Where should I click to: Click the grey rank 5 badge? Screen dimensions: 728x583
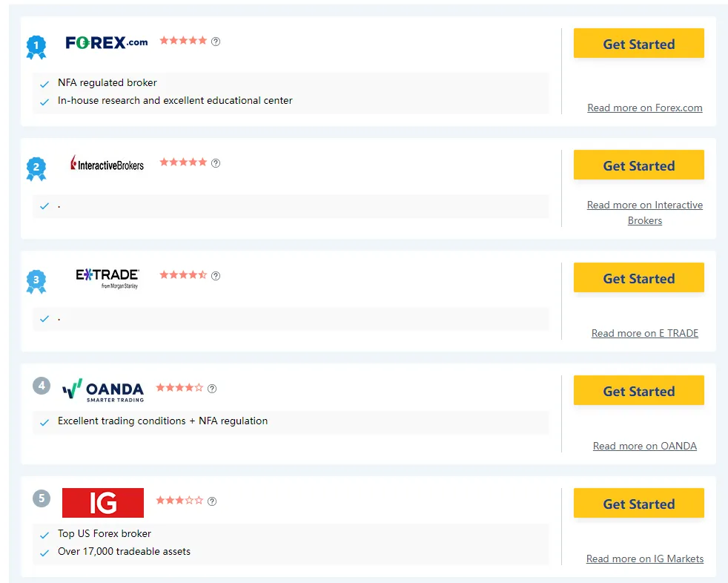[42, 498]
